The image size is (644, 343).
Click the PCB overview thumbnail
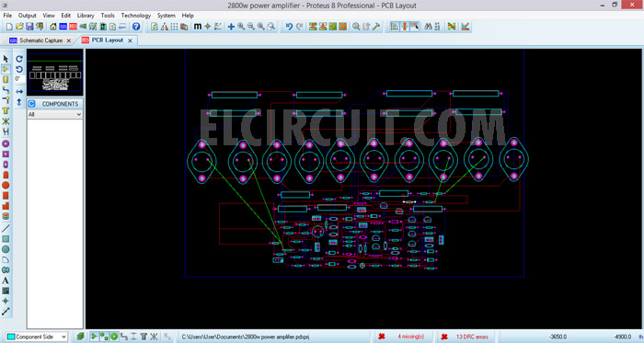click(54, 73)
